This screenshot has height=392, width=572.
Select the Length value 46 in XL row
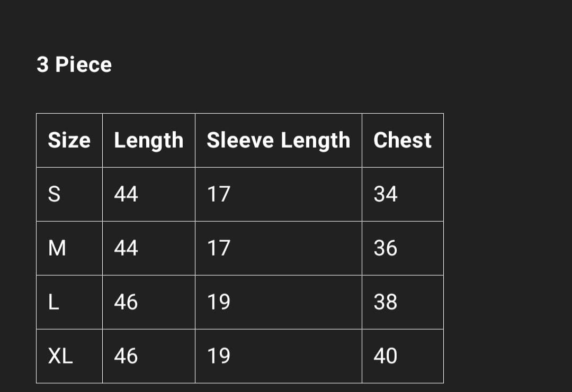tap(126, 356)
